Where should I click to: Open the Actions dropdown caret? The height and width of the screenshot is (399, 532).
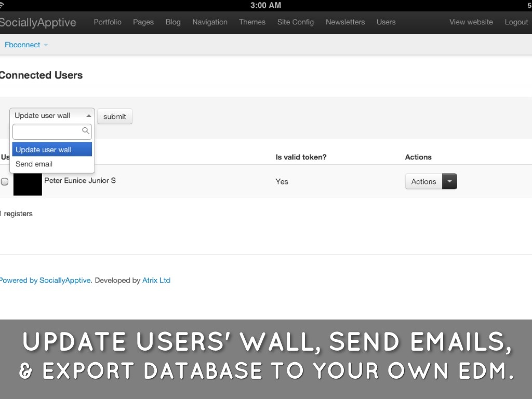[449, 181]
